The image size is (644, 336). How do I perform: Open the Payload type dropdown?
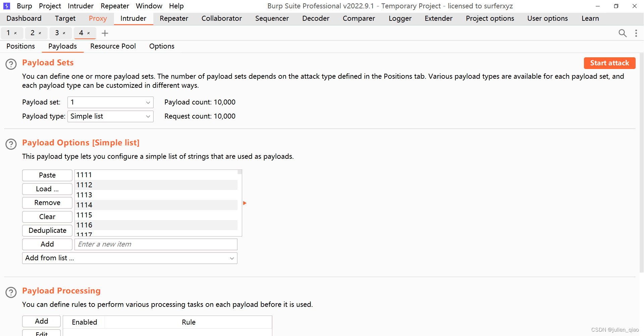[110, 116]
